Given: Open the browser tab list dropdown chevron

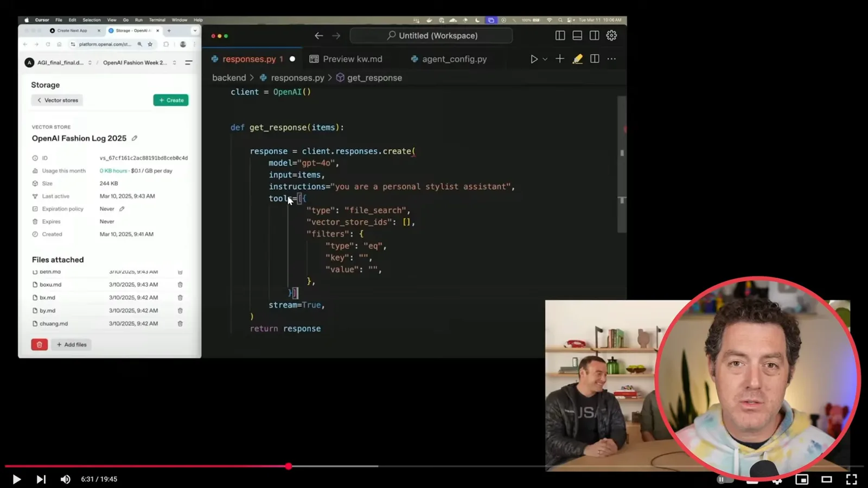Looking at the screenshot, I should pos(195,30).
